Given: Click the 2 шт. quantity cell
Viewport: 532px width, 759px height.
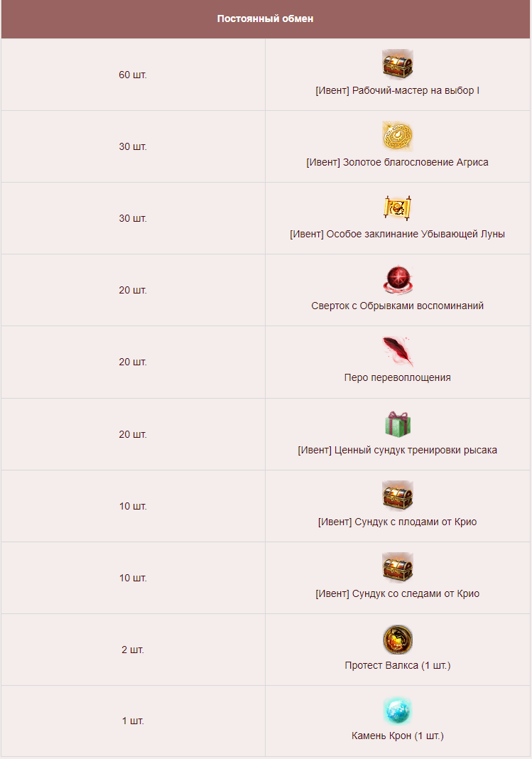Looking at the screenshot, I should pos(133,650).
